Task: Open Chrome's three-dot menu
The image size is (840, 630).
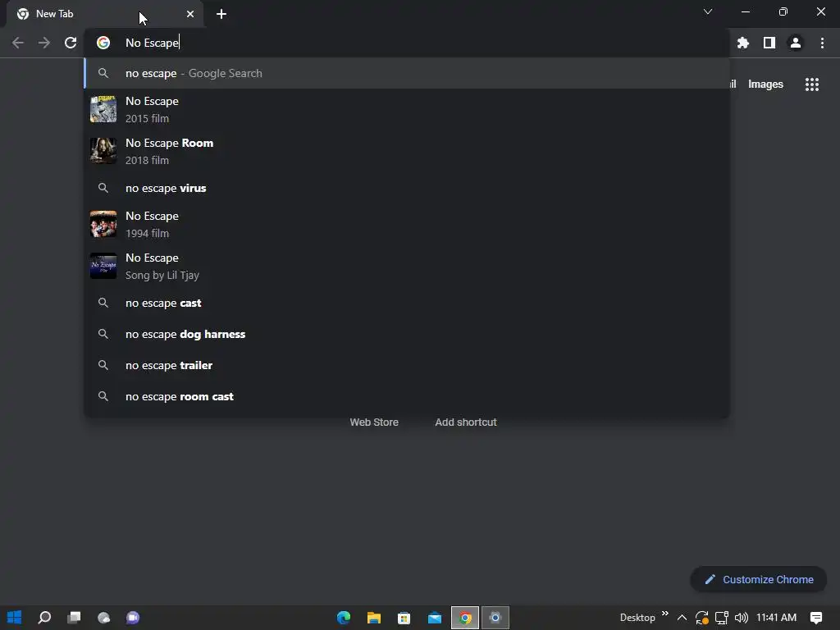Action: coord(822,43)
